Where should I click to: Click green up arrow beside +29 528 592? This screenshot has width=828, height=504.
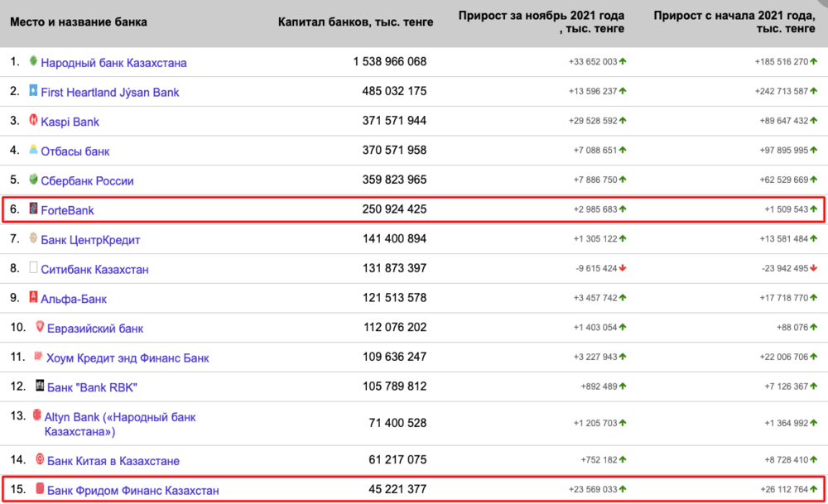623,120
